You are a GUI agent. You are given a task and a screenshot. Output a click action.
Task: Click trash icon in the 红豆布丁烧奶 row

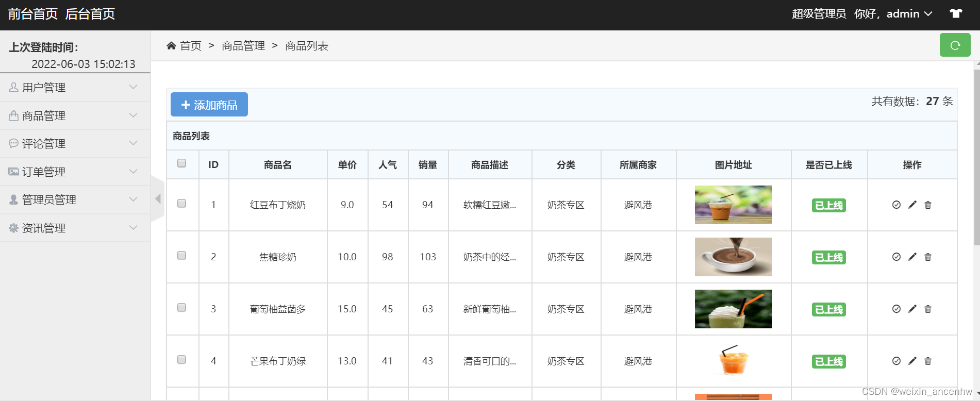927,205
